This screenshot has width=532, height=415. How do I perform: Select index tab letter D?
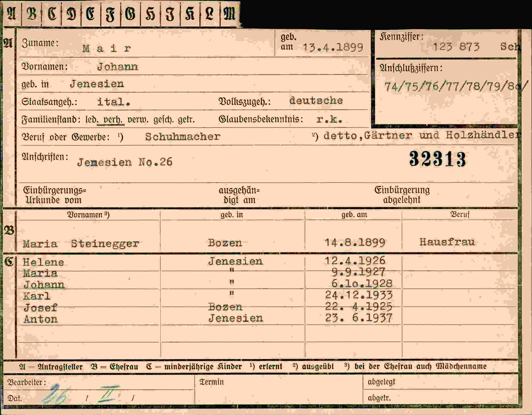(x=71, y=14)
